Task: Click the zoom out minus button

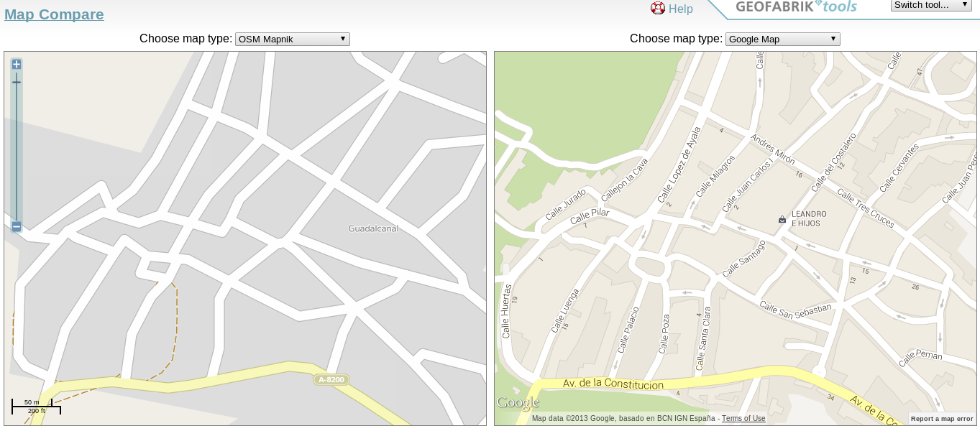Action: 17,227
